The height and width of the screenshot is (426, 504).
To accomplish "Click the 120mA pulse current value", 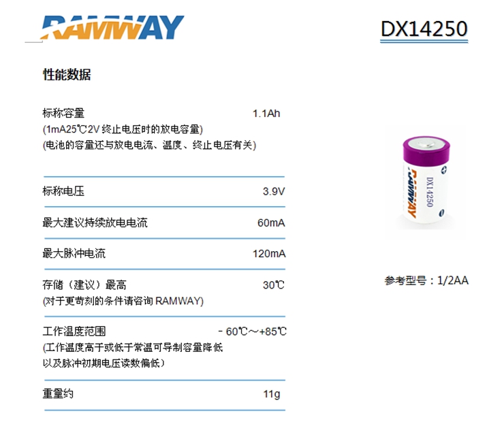I will (269, 254).
